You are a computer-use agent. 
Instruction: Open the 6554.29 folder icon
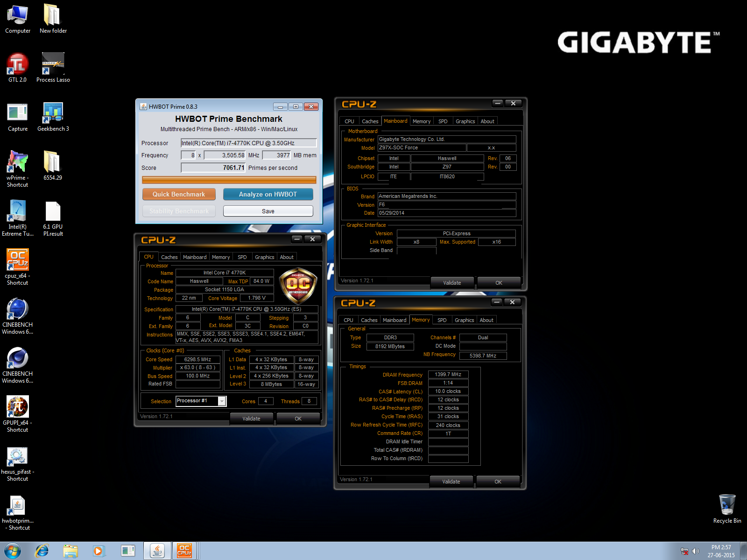point(53,166)
